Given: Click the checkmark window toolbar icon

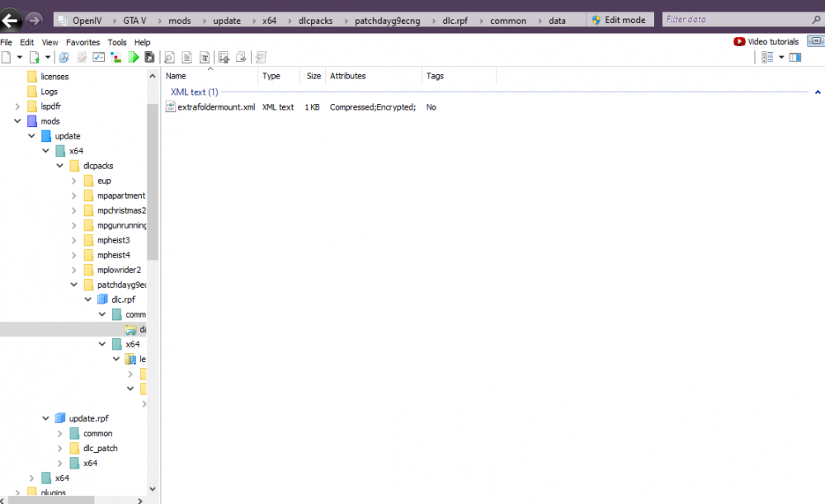Looking at the screenshot, I should [98, 58].
